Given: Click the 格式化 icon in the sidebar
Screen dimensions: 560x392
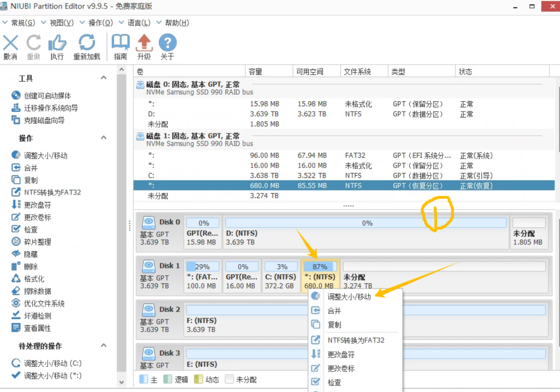Looking at the screenshot, I should coord(16,278).
